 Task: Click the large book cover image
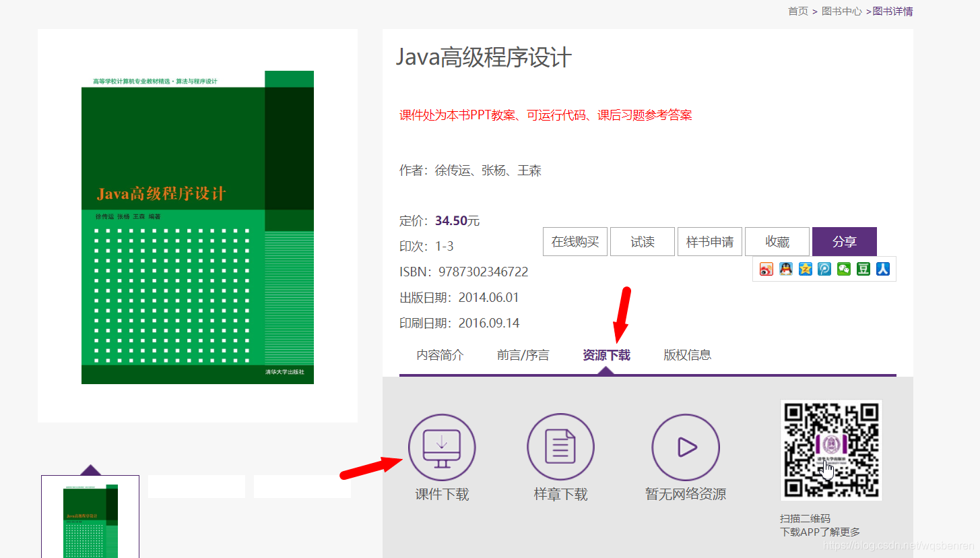coord(197,227)
